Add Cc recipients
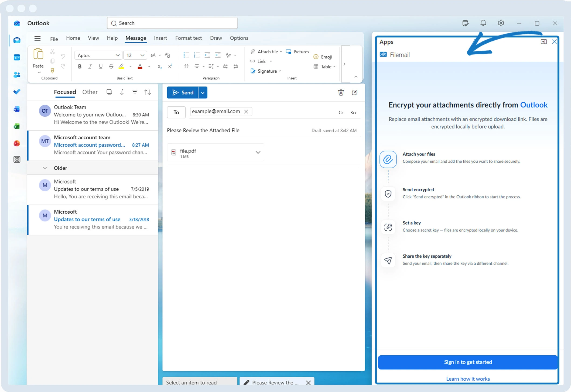Image resolution: width=571 pixels, height=392 pixels. click(341, 113)
